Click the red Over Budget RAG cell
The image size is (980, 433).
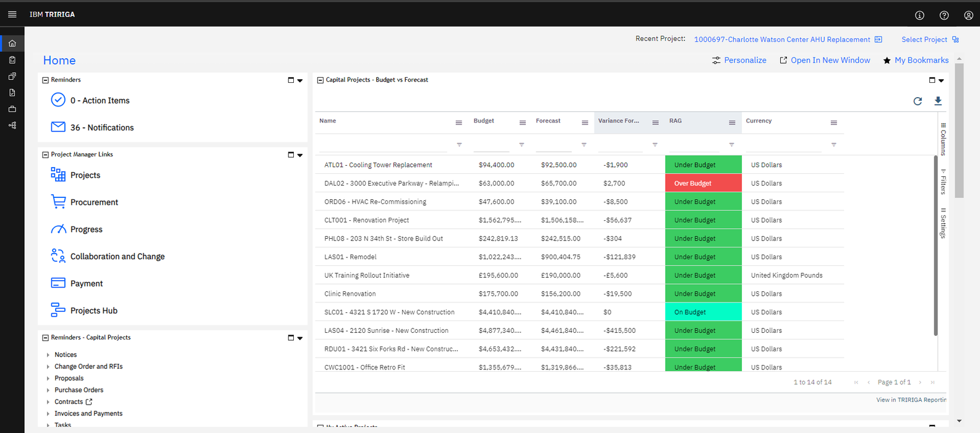703,183
